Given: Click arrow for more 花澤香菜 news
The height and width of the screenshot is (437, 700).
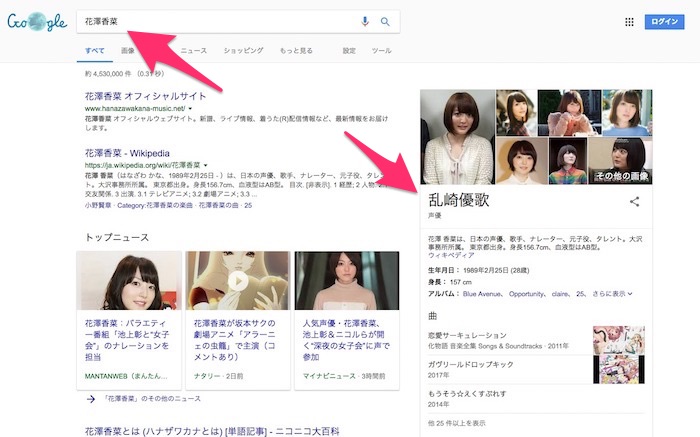Looking at the screenshot, I should (91, 398).
